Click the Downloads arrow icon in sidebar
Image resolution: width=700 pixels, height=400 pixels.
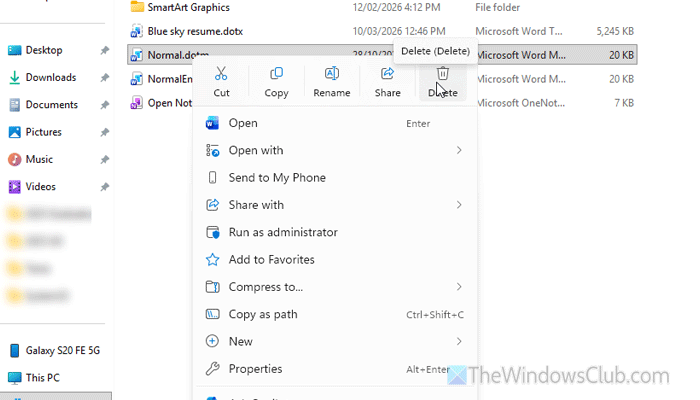(x=14, y=78)
